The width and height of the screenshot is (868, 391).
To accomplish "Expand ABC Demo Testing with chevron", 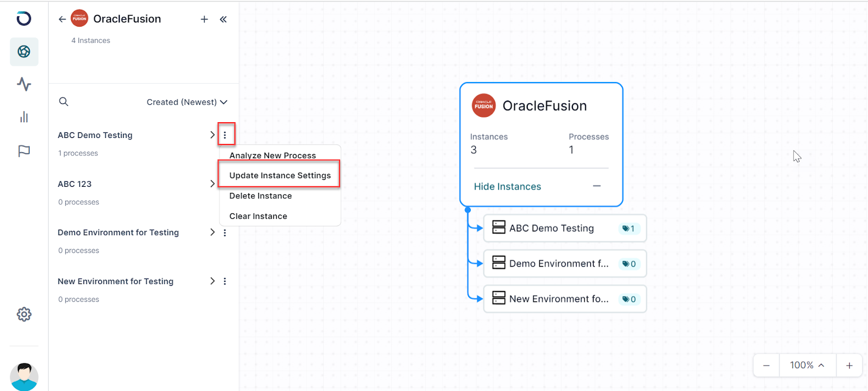I will (212, 135).
